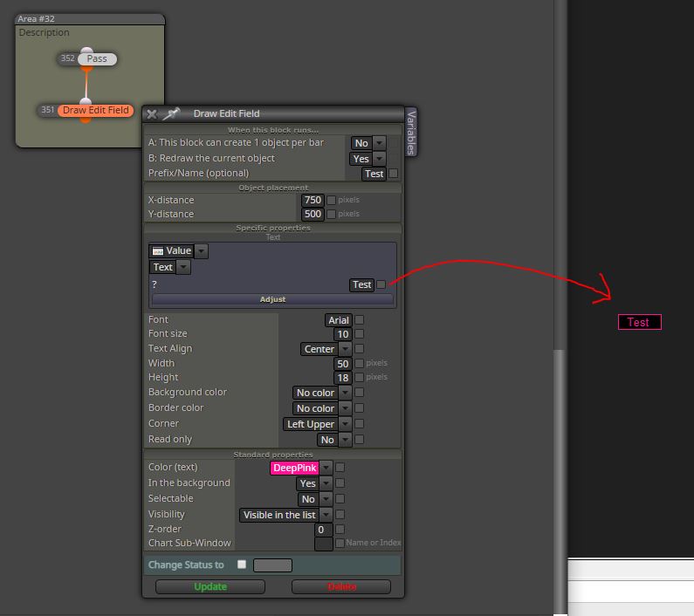Enable the Change Status to checkbox
The height and width of the screenshot is (616, 694).
click(242, 565)
